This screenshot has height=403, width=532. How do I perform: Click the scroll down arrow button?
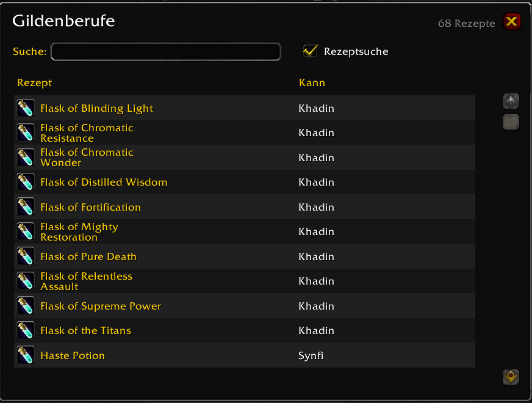511,377
